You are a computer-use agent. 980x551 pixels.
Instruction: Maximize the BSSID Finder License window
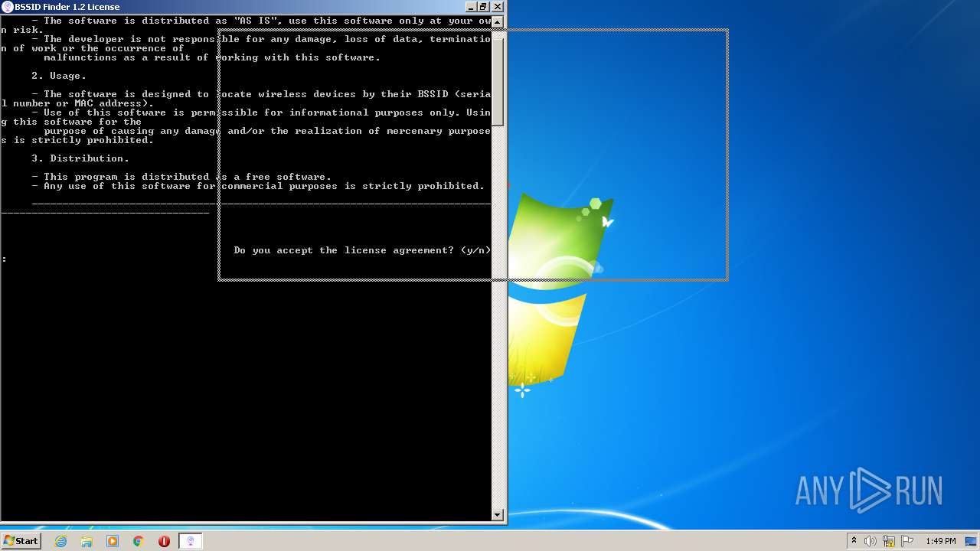point(483,7)
